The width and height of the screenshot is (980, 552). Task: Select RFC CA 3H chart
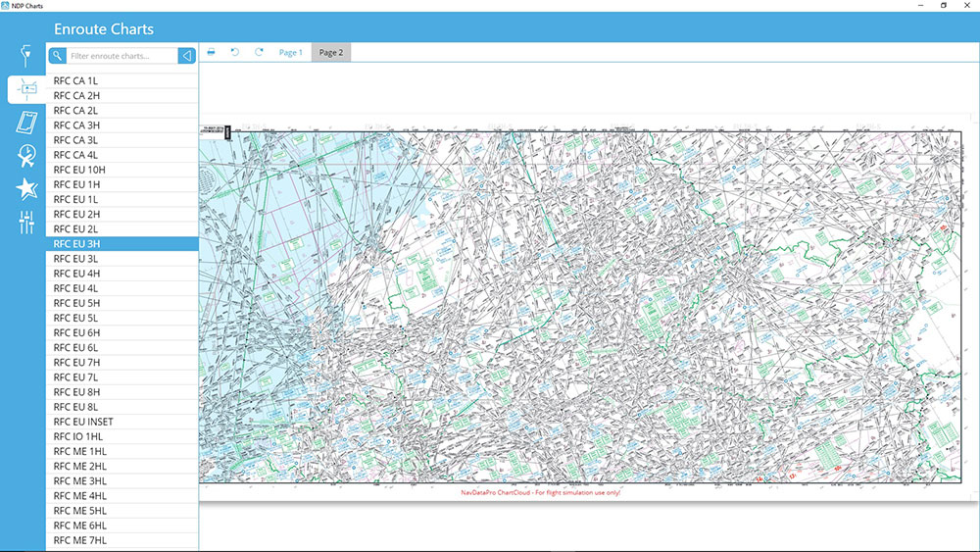[x=122, y=125]
